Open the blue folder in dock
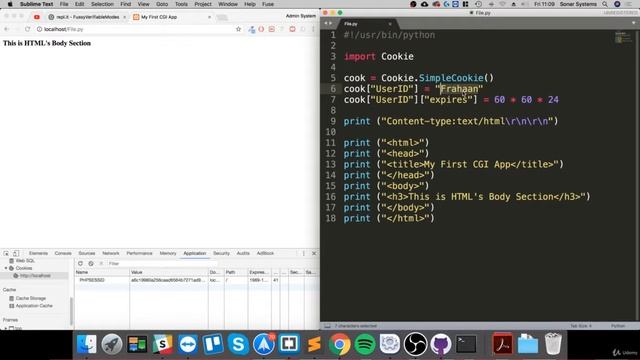 click(x=528, y=344)
